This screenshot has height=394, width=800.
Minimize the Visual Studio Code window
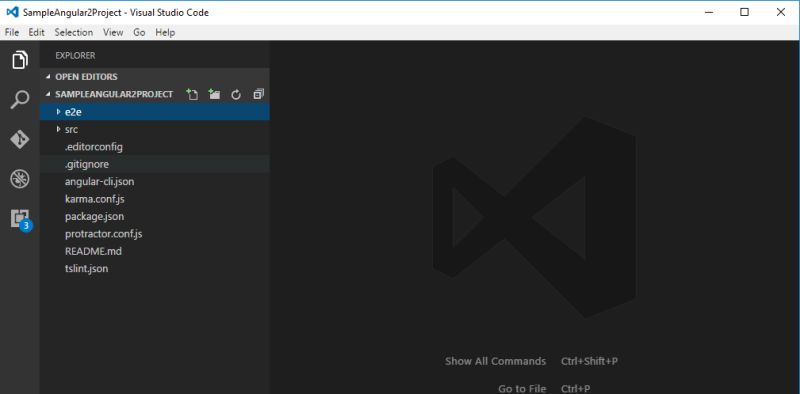coord(709,12)
